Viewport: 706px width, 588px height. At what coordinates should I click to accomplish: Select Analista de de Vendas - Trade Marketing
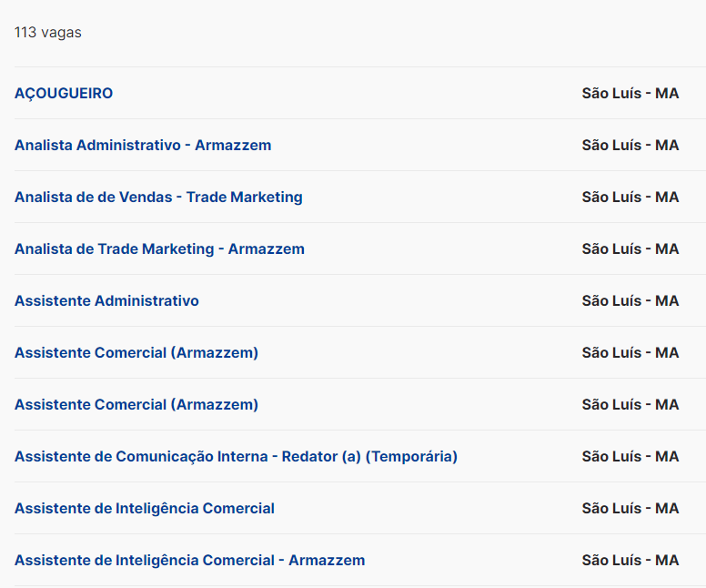point(158,197)
